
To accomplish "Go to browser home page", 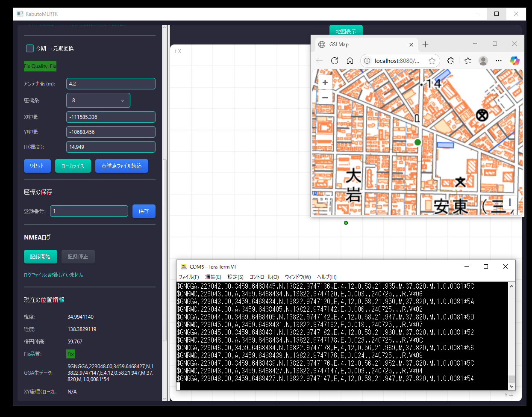I will tap(350, 61).
